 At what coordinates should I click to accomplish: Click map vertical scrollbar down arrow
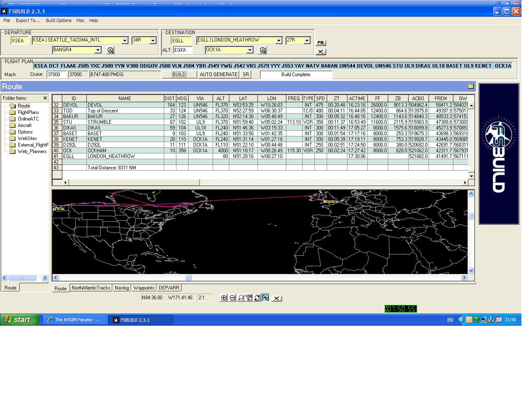471,270
